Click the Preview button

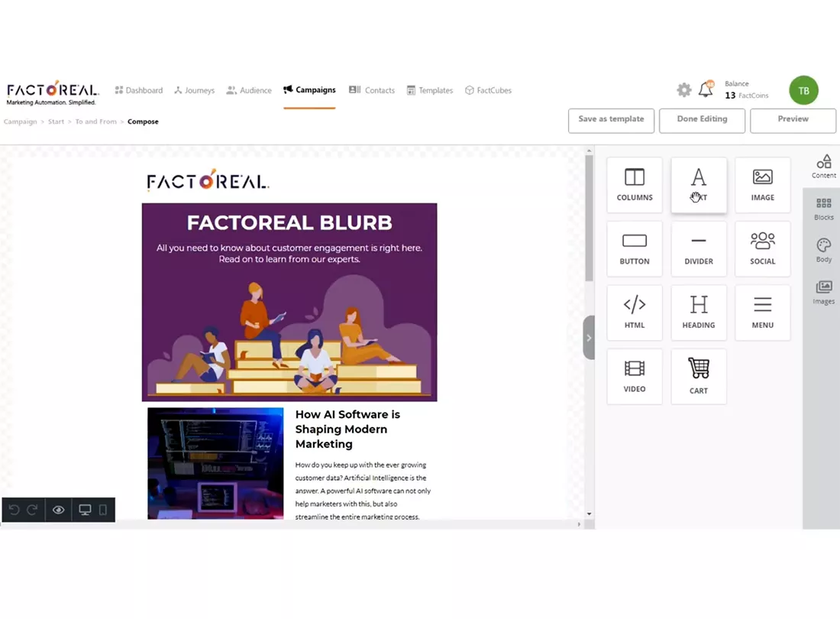pyautogui.click(x=793, y=121)
